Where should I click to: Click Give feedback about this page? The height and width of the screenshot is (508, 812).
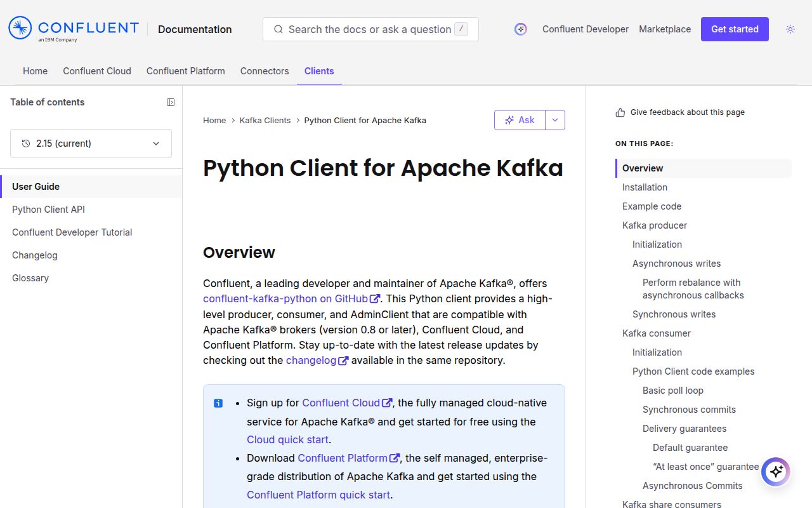(688, 112)
